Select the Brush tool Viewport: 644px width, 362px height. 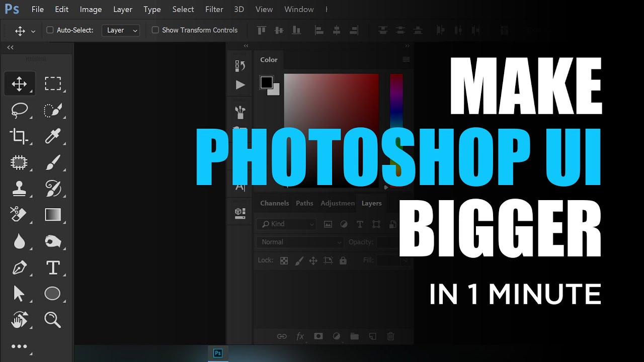[53, 162]
